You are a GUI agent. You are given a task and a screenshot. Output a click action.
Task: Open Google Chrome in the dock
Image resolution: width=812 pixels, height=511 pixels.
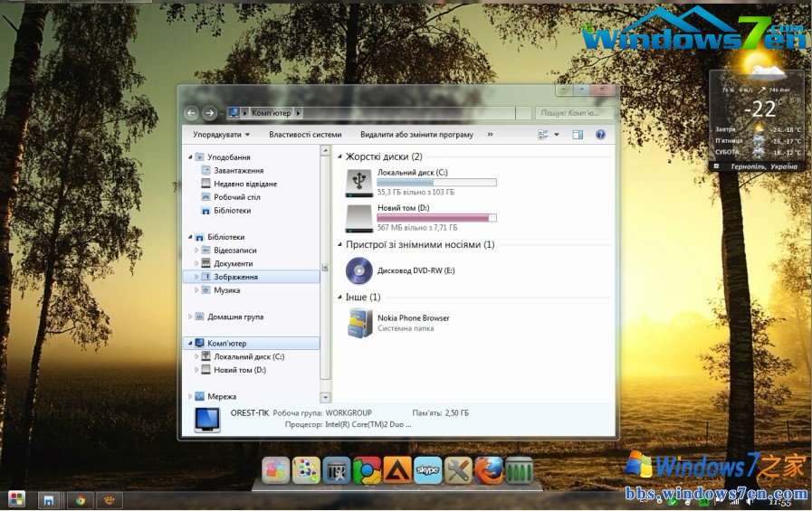tap(367, 470)
